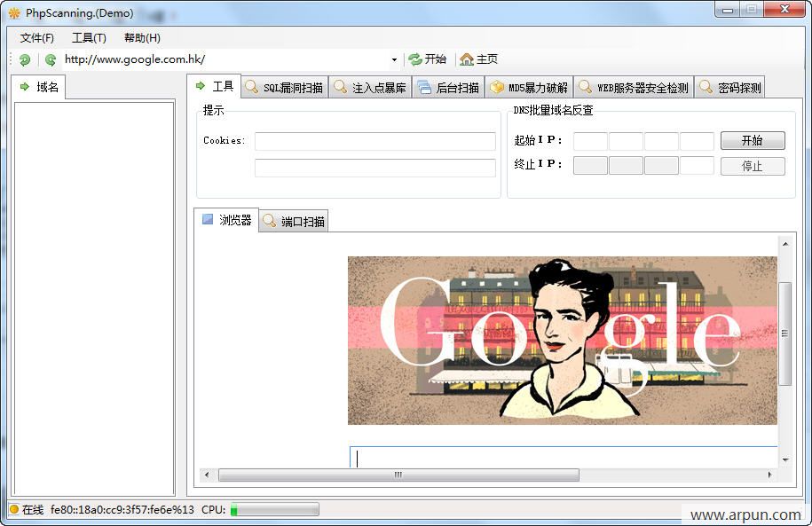
Task: Open the 帮助(H) menu
Action: click(x=142, y=38)
